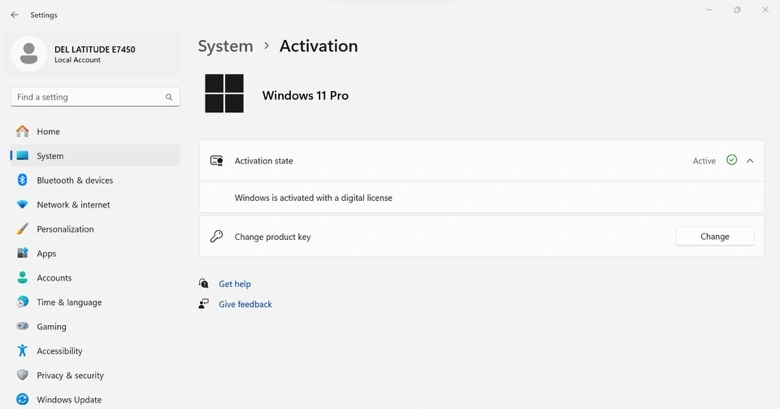780x409 pixels.
Task: Click the Network wifi icon
Action: click(22, 204)
